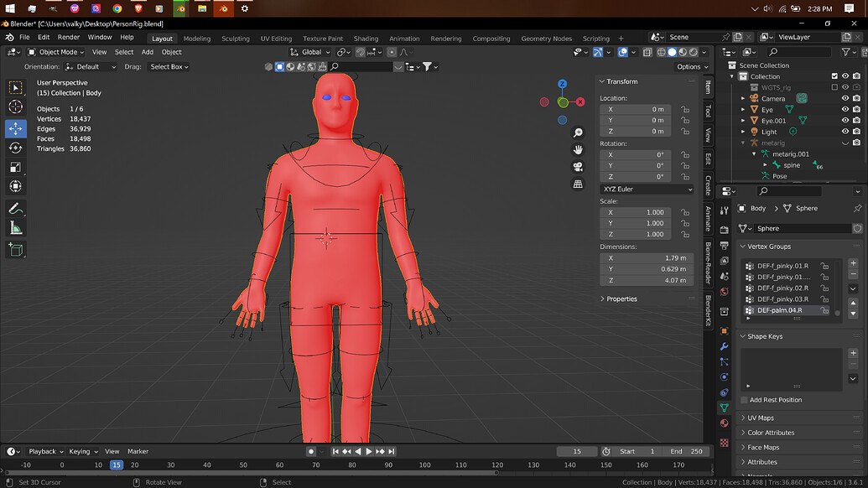Enable Add Rest Position checkbox

click(x=745, y=400)
